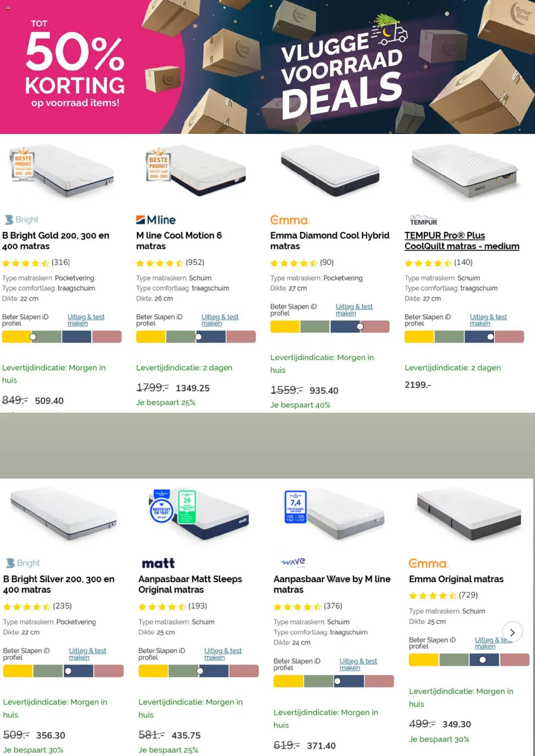Click the matt brand logo
The width and height of the screenshot is (535, 756).
158,563
